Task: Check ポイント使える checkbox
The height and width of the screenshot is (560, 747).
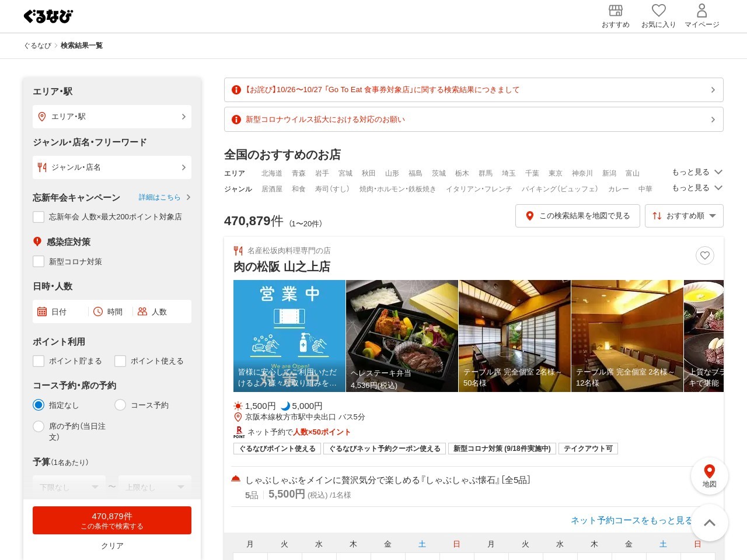Action: pyautogui.click(x=120, y=361)
